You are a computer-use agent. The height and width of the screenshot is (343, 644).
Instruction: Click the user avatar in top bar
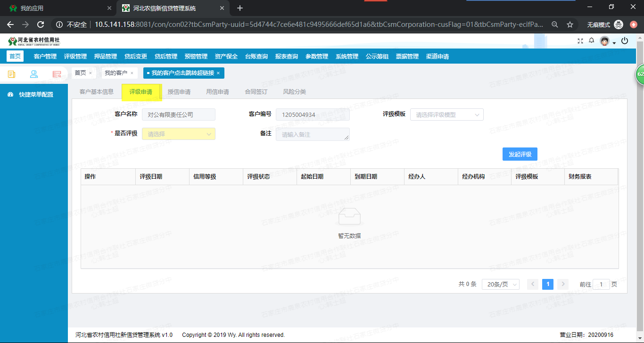click(x=604, y=41)
